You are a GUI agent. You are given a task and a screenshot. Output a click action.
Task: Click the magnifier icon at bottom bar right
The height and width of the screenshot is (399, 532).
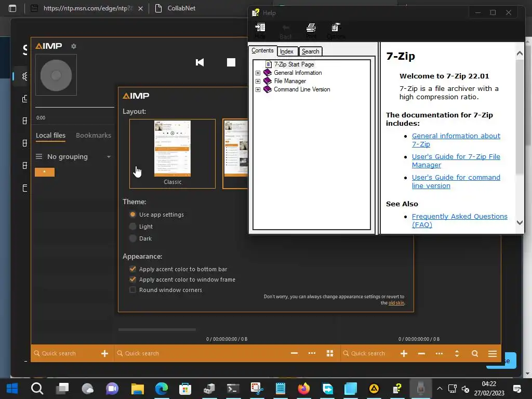[475, 353]
